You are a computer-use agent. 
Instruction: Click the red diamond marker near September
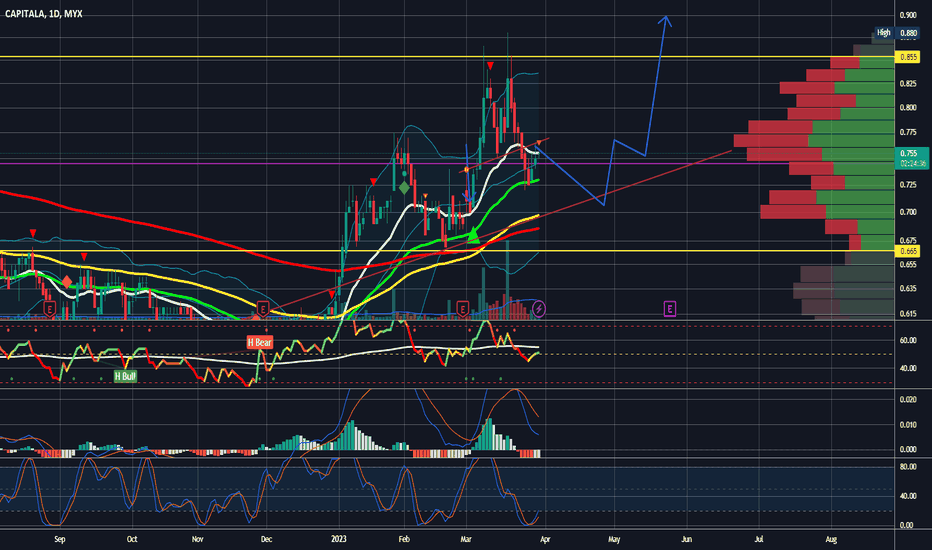pos(67,281)
